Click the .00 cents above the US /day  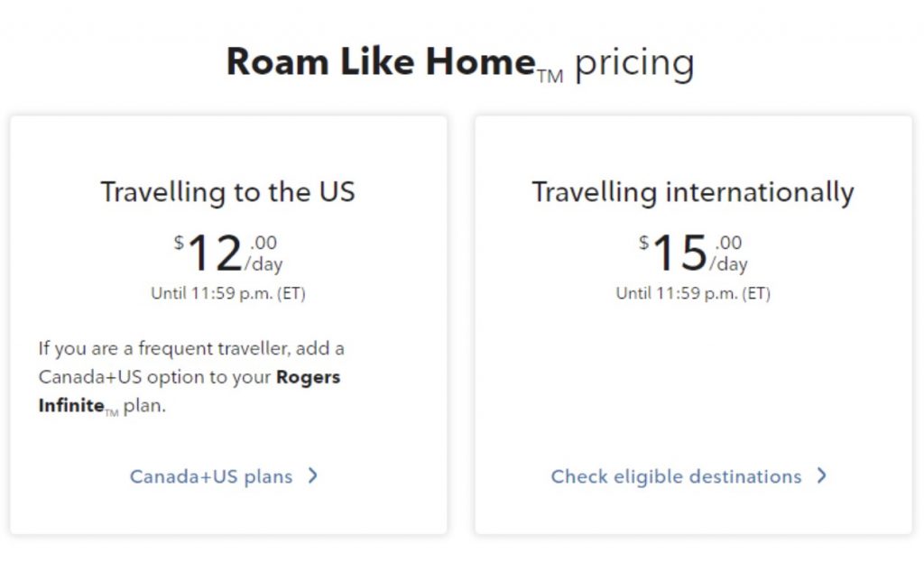[263, 242]
